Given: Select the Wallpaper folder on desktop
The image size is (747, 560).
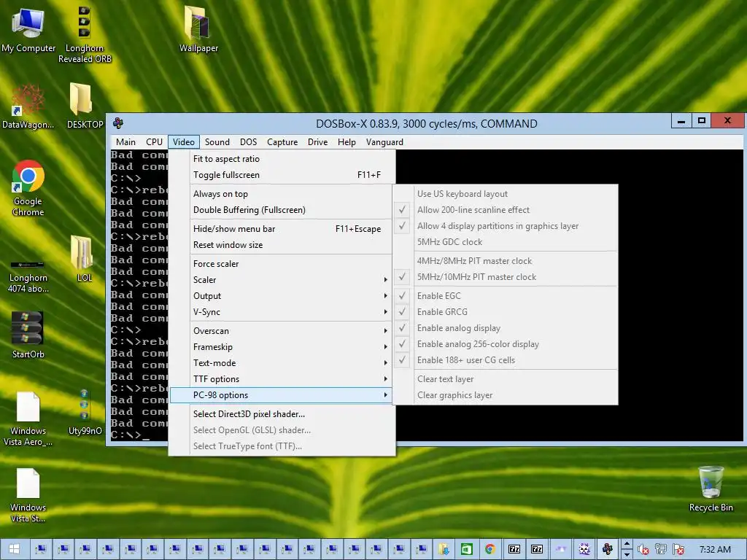Looking at the screenshot, I should click(198, 28).
